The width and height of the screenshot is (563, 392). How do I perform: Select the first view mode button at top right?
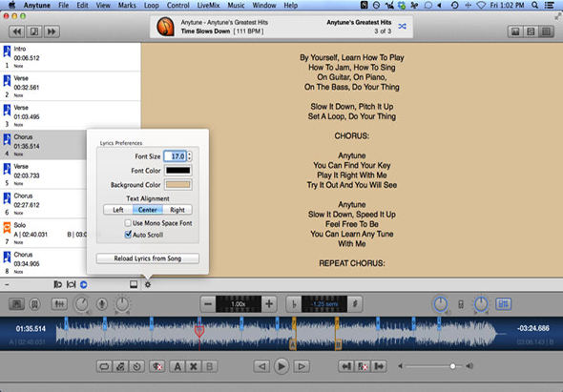point(515,31)
